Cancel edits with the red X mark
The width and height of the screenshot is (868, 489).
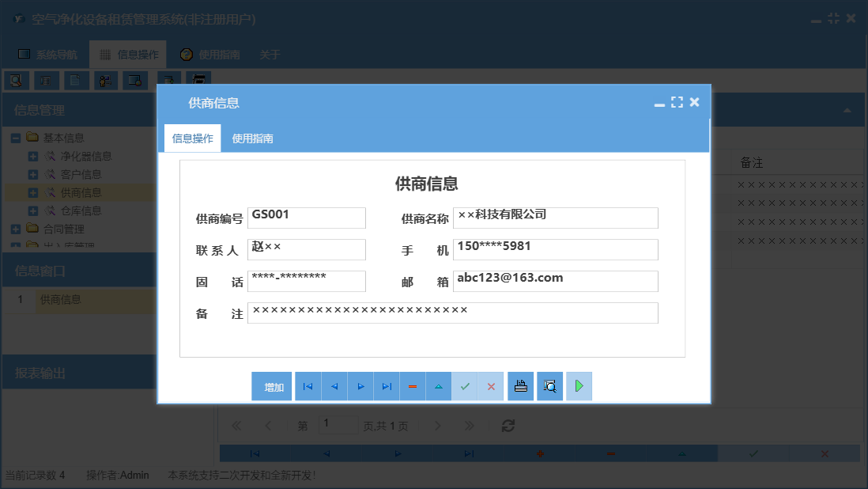(491, 386)
